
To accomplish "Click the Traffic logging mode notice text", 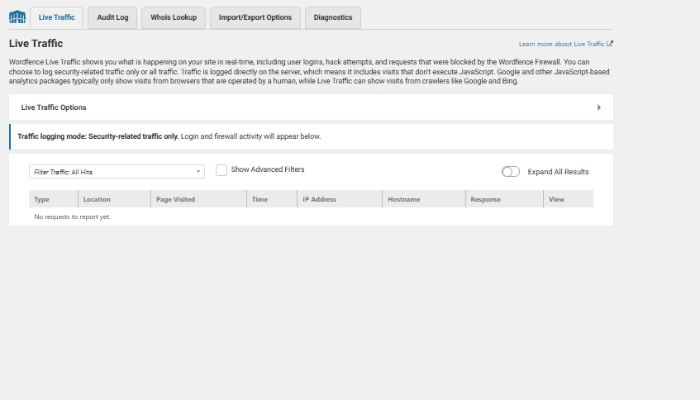I will click(169, 136).
